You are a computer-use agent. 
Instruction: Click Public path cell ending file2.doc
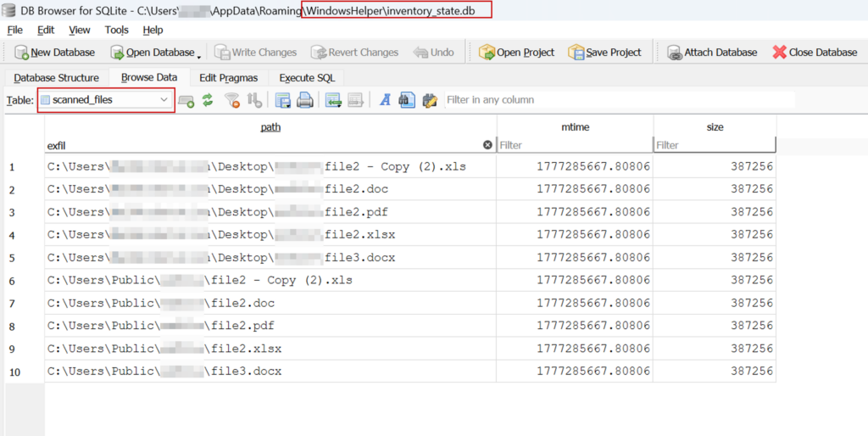pyautogui.click(x=270, y=303)
